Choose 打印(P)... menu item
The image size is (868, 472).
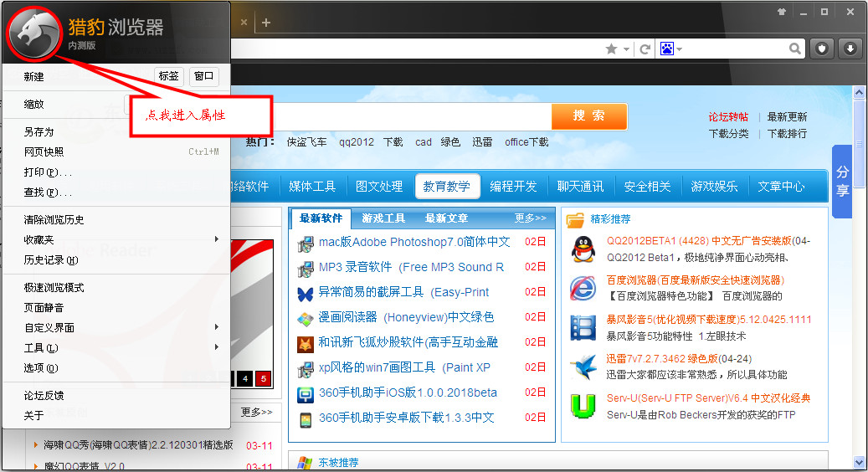click(116, 172)
